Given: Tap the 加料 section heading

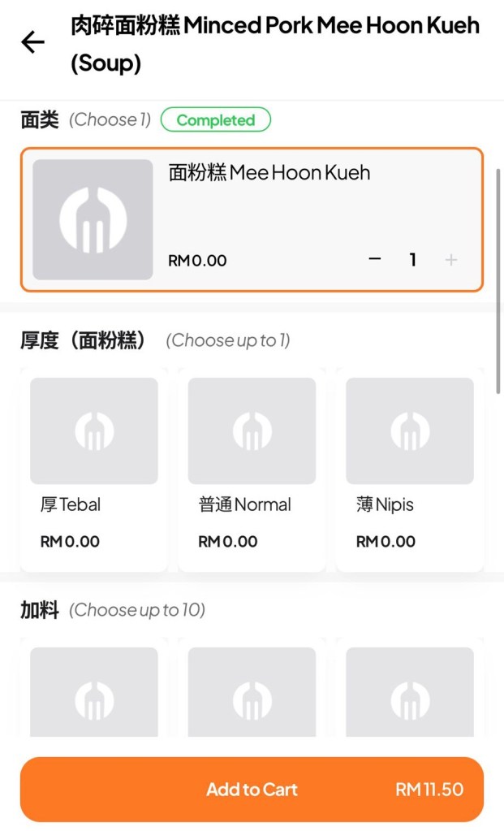Looking at the screenshot, I should [40, 610].
